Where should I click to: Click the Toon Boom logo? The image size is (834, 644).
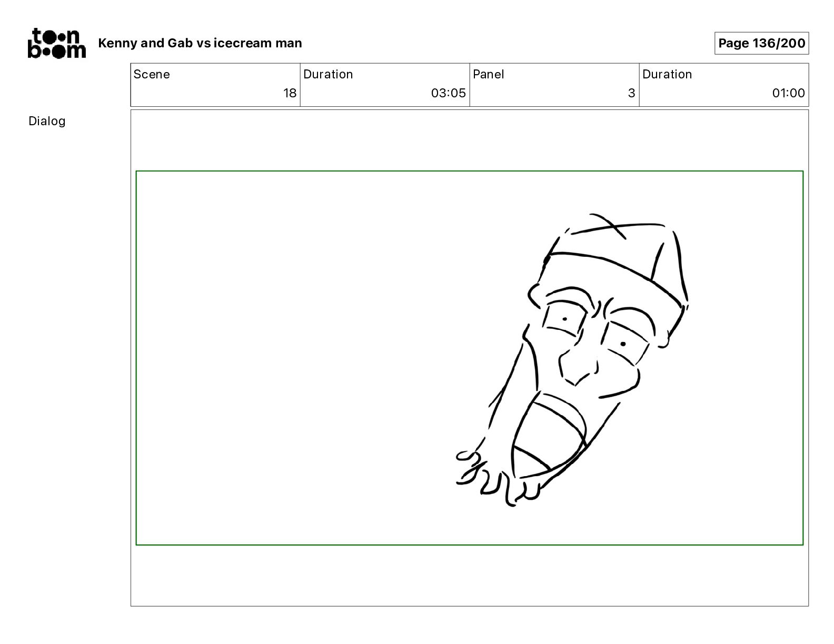point(56,43)
